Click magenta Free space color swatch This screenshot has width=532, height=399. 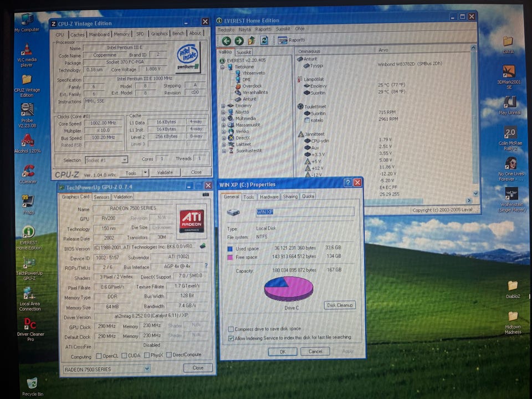coord(230,258)
